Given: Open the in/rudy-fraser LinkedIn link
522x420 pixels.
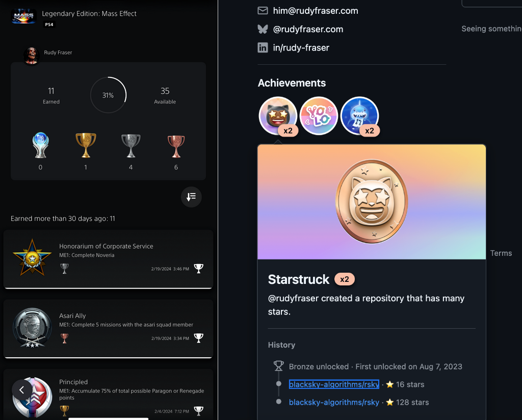Looking at the screenshot, I should pyautogui.click(x=301, y=47).
